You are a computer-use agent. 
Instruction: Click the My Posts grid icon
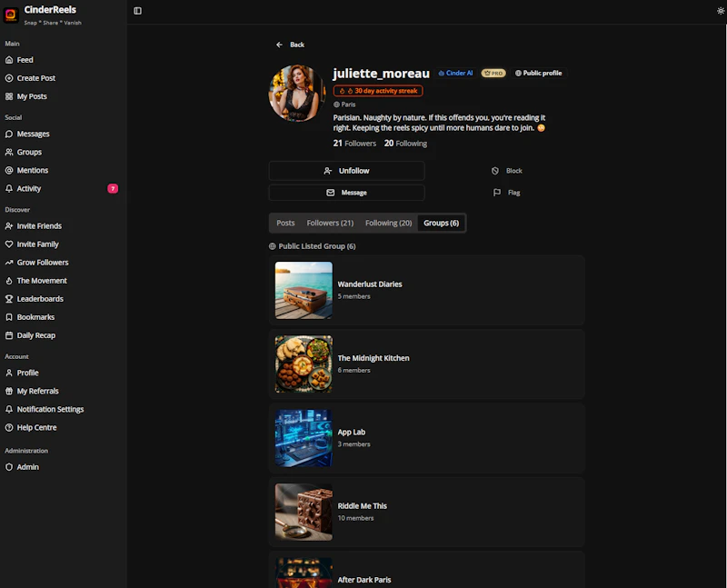point(9,96)
